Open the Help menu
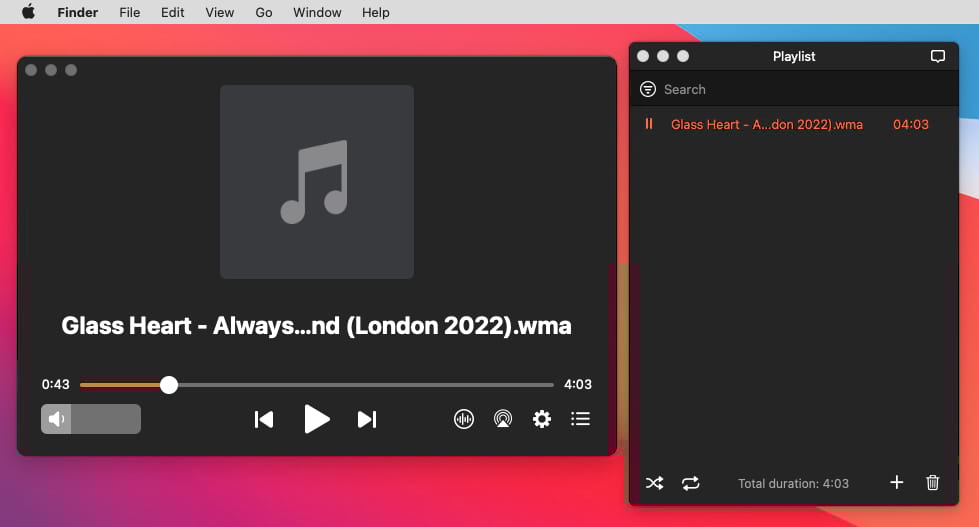The width and height of the screenshot is (979, 527). coord(376,12)
